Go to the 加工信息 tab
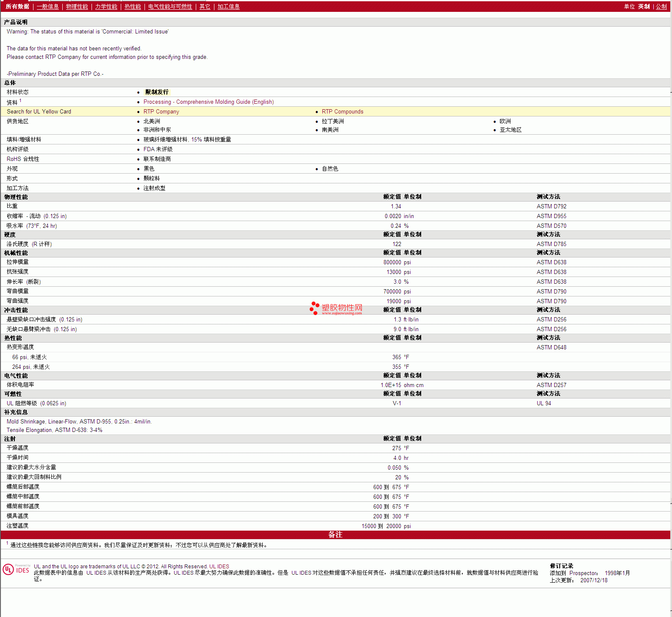 (228, 7)
